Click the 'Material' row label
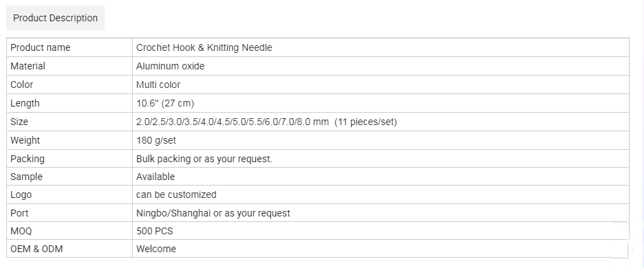The image size is (644, 268). (28, 66)
